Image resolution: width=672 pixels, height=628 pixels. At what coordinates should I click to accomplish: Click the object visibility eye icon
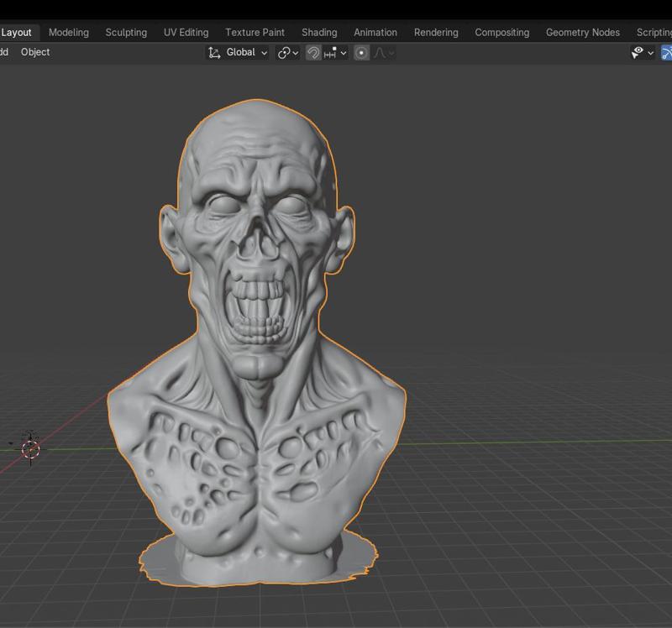[638, 52]
